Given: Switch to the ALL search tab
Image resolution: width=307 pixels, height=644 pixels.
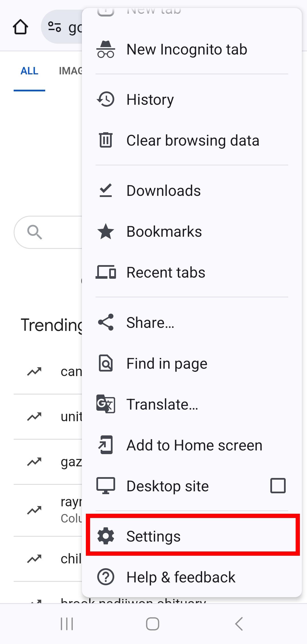Looking at the screenshot, I should (29, 71).
